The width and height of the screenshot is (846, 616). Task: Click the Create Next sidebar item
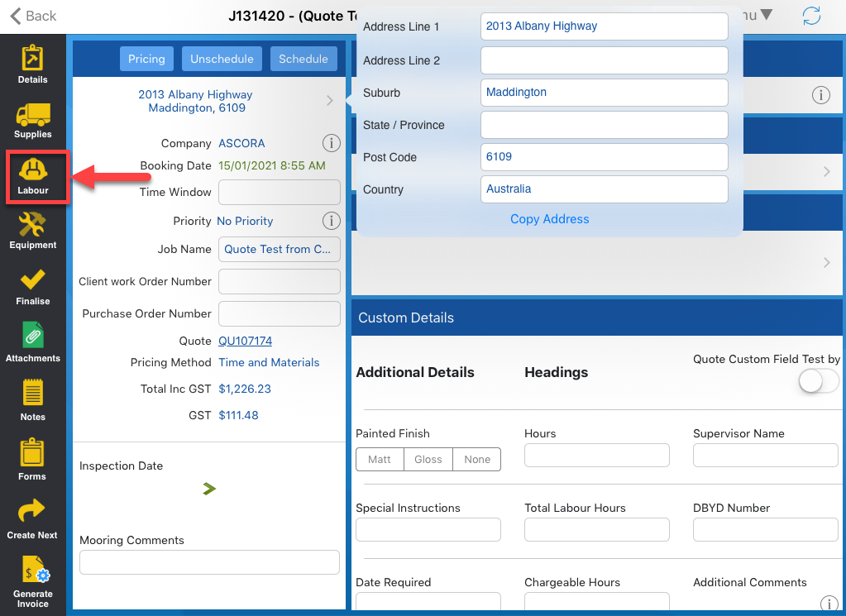point(32,518)
